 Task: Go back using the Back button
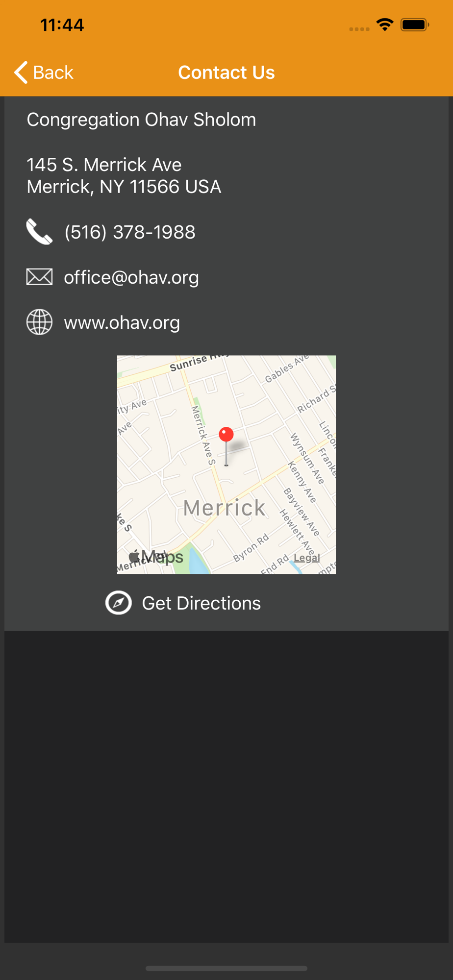pyautogui.click(x=44, y=73)
